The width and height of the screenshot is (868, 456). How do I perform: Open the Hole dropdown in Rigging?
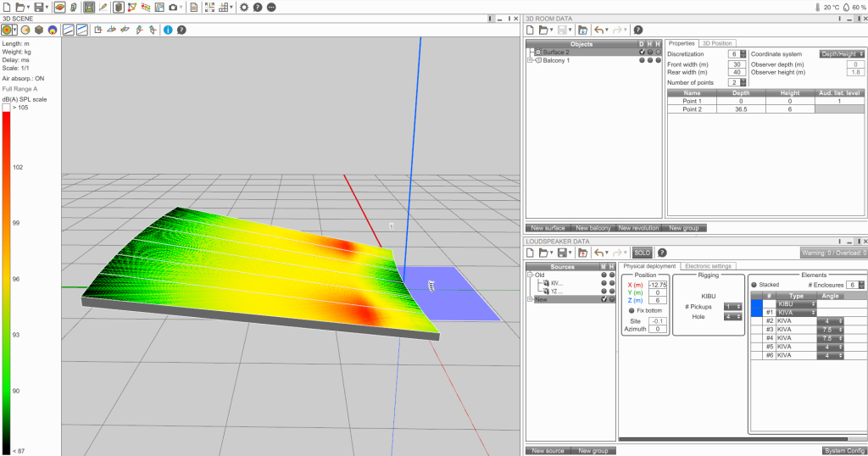tap(733, 316)
